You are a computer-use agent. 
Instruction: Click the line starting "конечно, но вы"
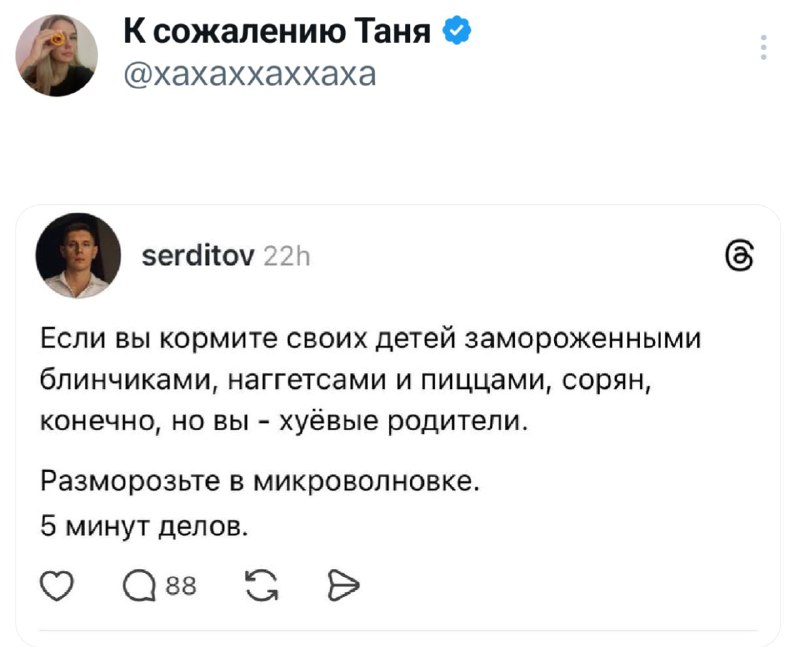pos(284,420)
